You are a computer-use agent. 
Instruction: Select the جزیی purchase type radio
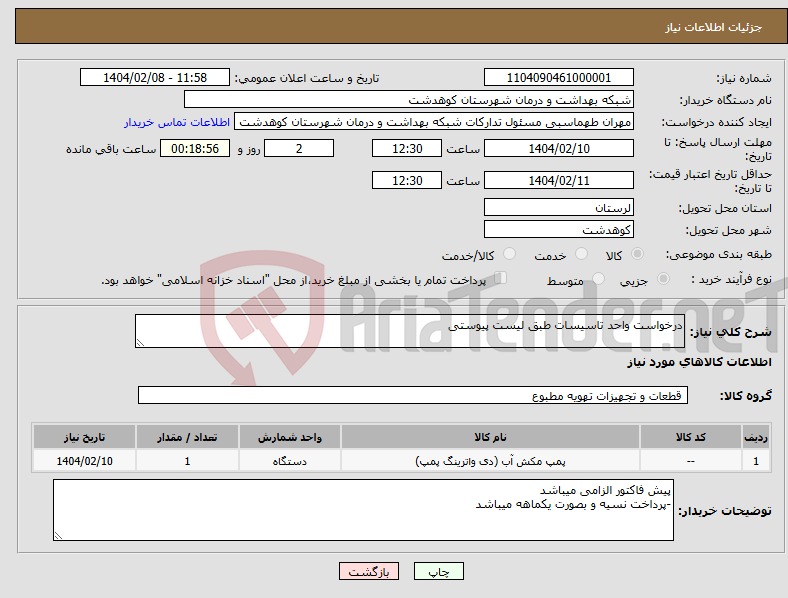[x=663, y=278]
